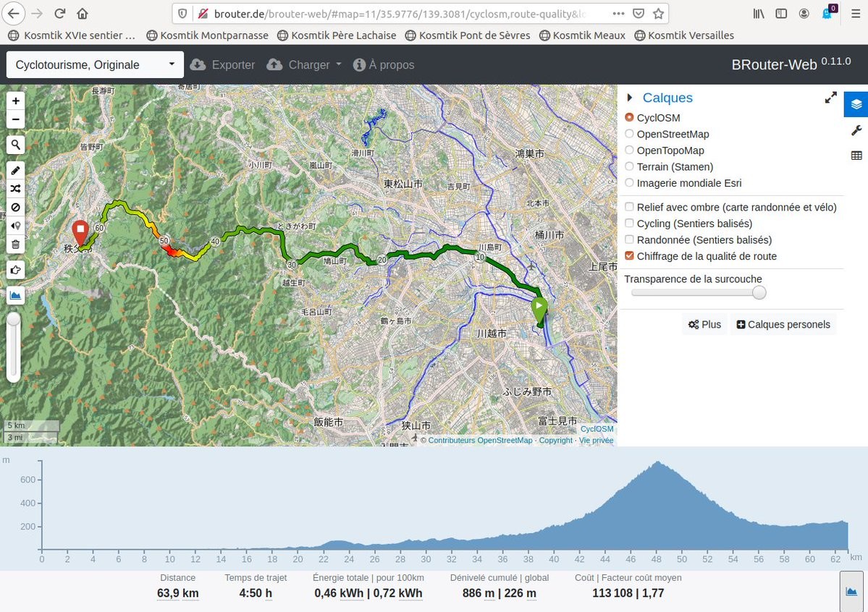Open the Exporter menu item

[x=222, y=65]
